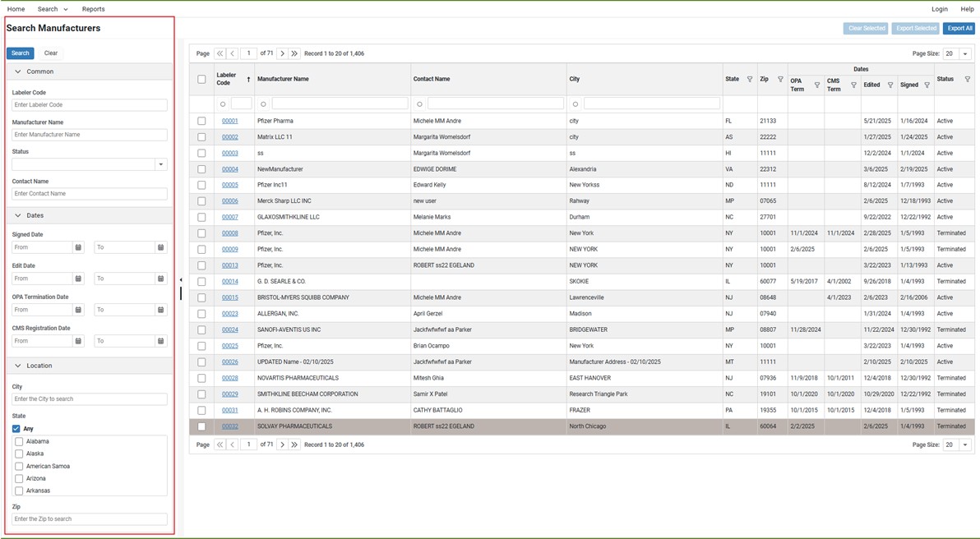980x539 pixels.
Task: Uncheck the Any state checkbox
Action: tap(16, 429)
